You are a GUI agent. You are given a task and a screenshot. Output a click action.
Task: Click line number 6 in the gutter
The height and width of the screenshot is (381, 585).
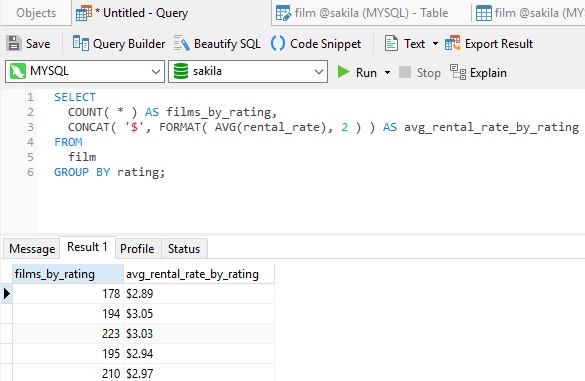(30, 172)
